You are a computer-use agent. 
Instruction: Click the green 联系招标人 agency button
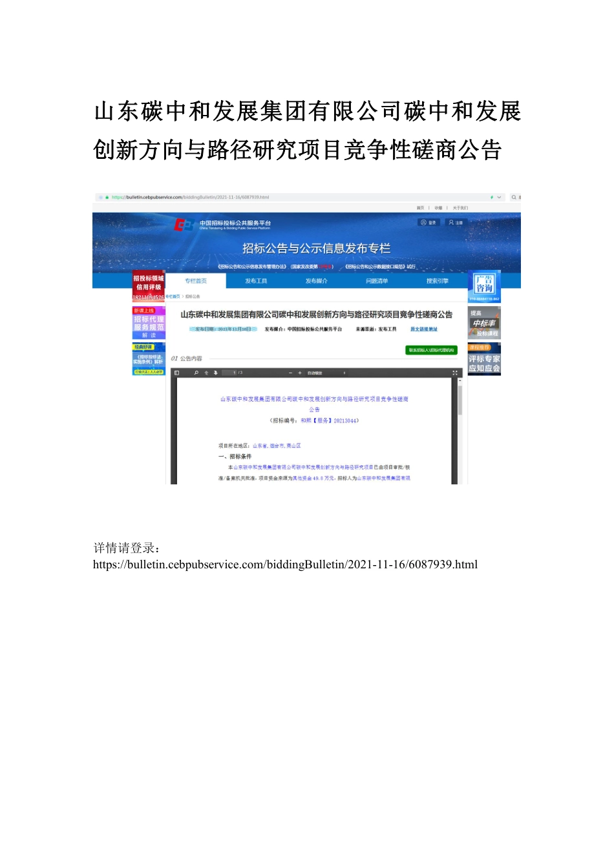tap(431, 350)
